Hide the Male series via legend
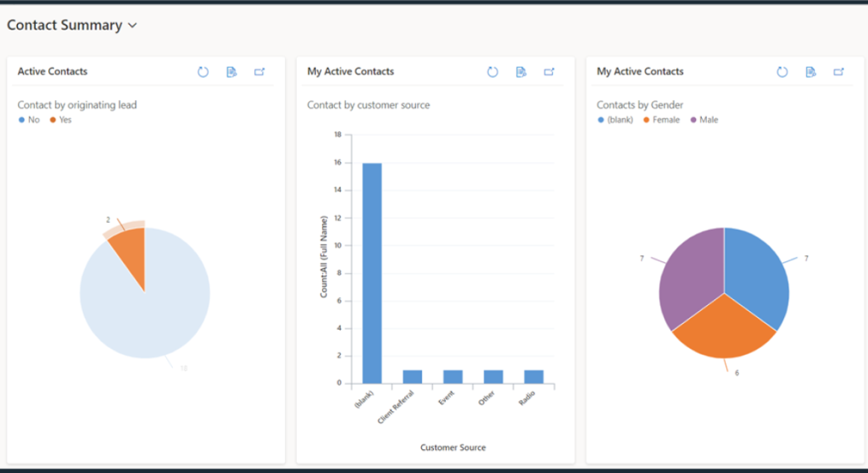Viewport: 868px width, 473px height. 704,120
